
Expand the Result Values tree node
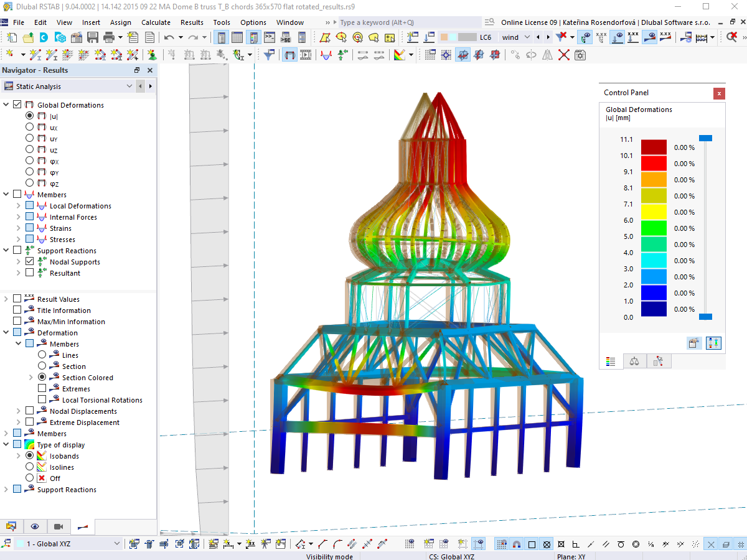6,299
